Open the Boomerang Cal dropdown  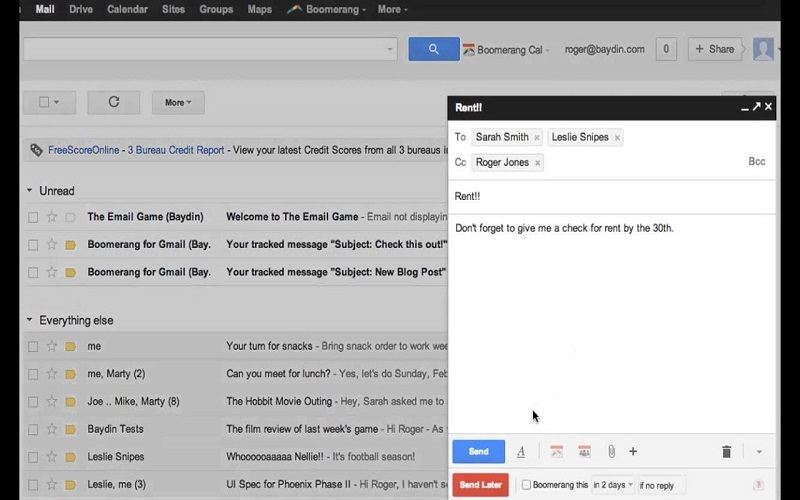point(507,49)
